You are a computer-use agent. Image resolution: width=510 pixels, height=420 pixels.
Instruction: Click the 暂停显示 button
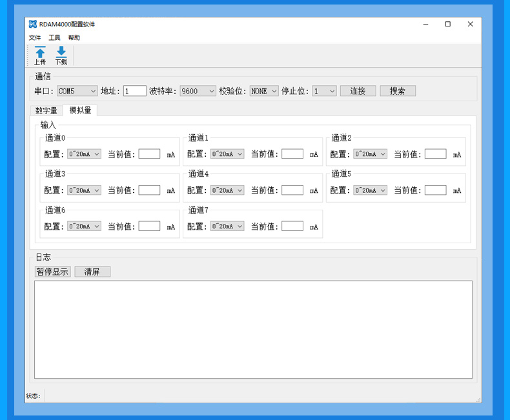click(x=52, y=272)
